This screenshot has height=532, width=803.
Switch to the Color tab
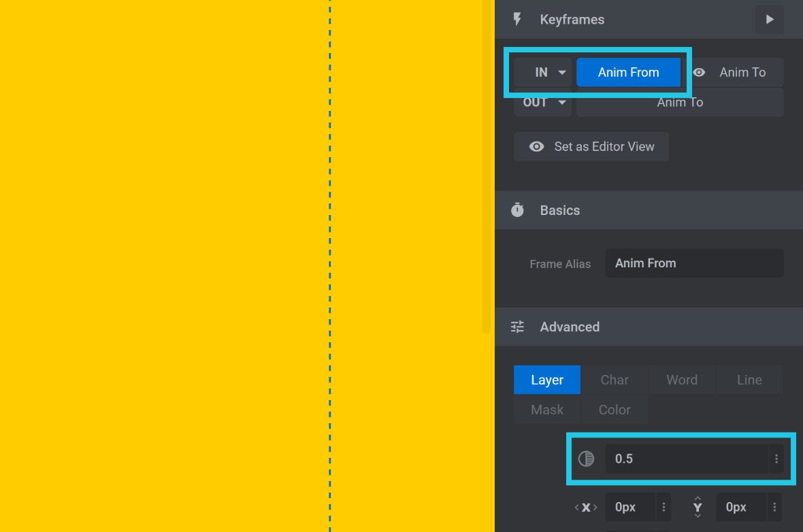point(614,410)
